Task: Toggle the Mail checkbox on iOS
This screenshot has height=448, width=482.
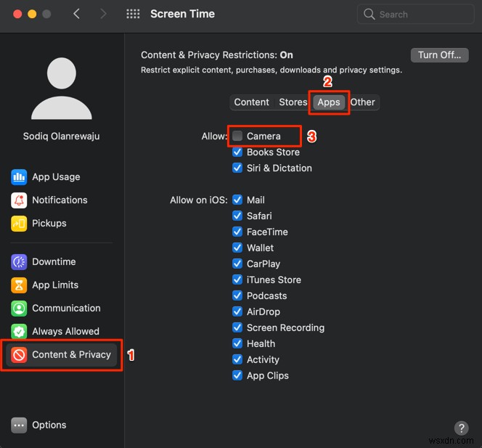Action: 237,200
